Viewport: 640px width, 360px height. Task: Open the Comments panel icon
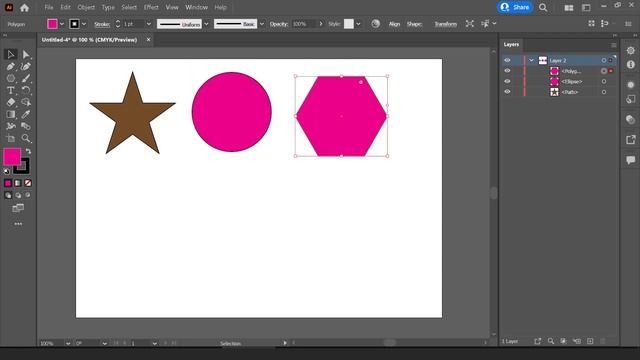tap(631, 160)
